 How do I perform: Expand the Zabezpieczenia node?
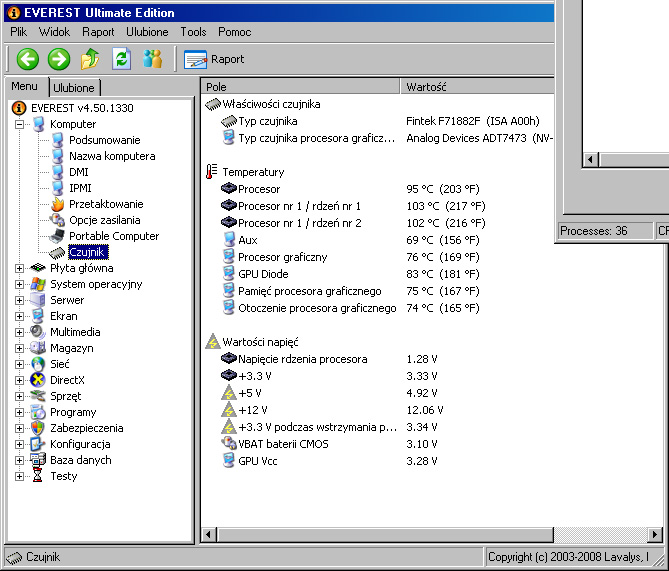click(x=19, y=428)
